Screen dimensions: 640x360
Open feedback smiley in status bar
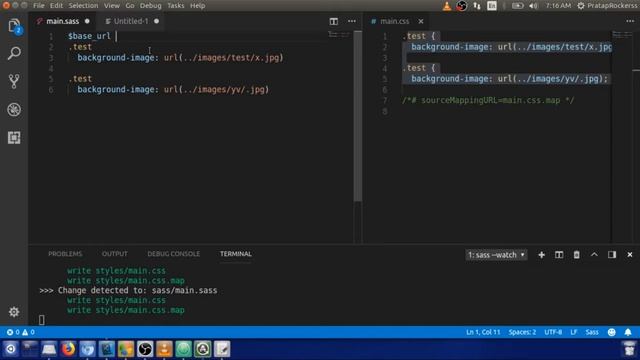pyautogui.click(x=611, y=332)
